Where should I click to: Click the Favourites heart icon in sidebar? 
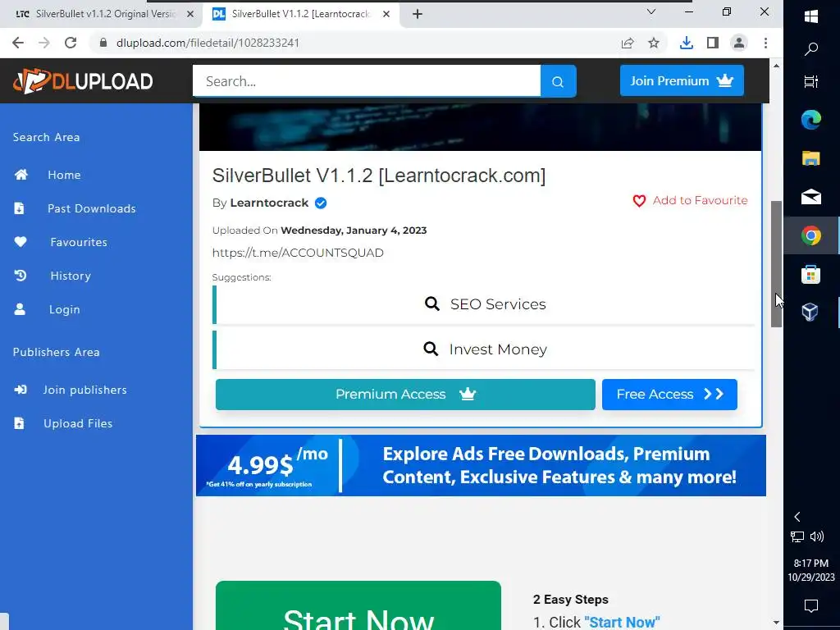point(21,242)
